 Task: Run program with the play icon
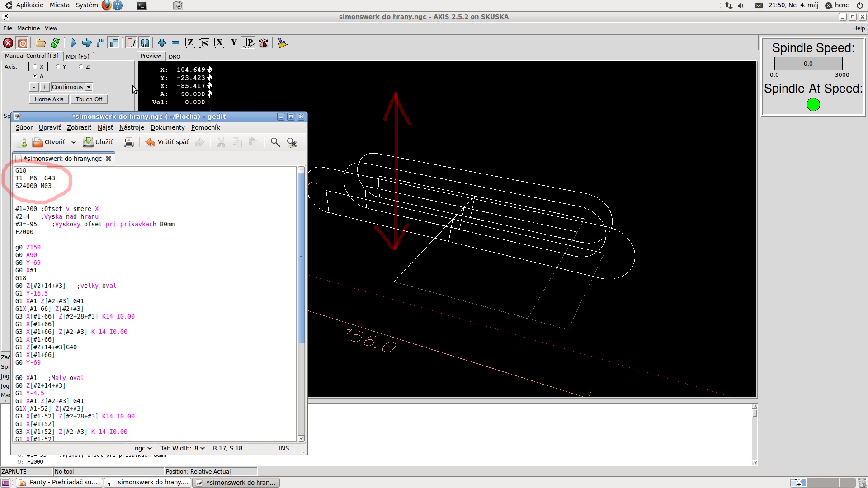pos(73,43)
